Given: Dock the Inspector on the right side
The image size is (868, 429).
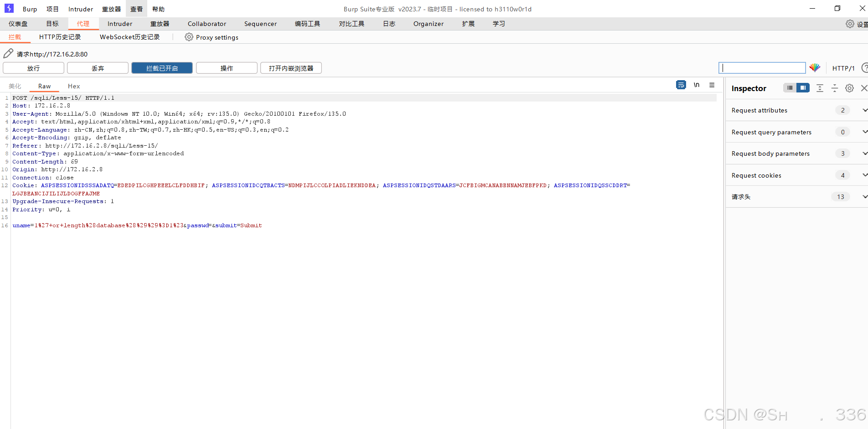Looking at the screenshot, I should [803, 88].
